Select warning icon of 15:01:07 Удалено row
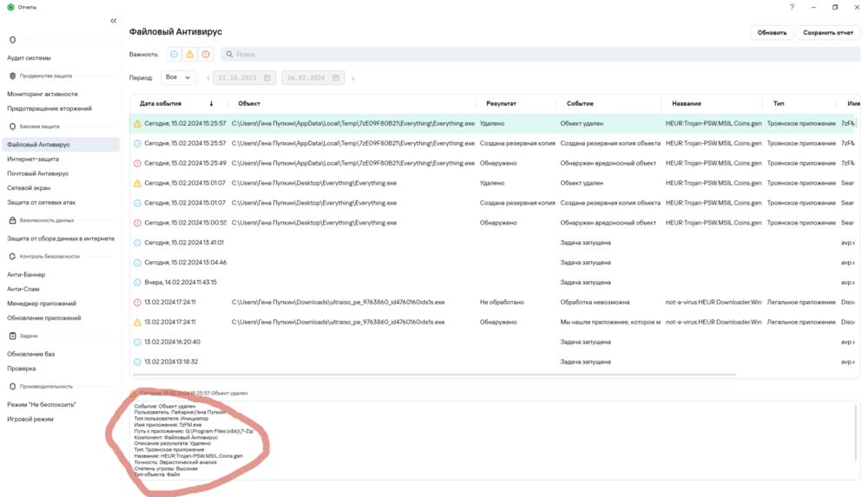 coord(137,183)
